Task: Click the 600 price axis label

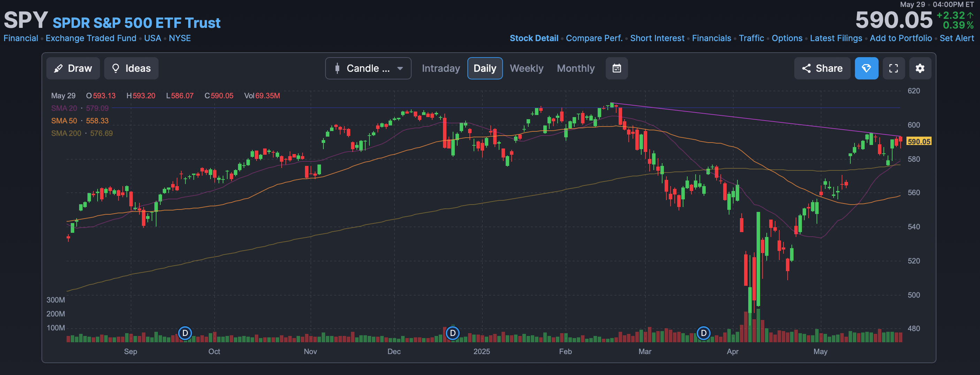Action: (x=914, y=125)
